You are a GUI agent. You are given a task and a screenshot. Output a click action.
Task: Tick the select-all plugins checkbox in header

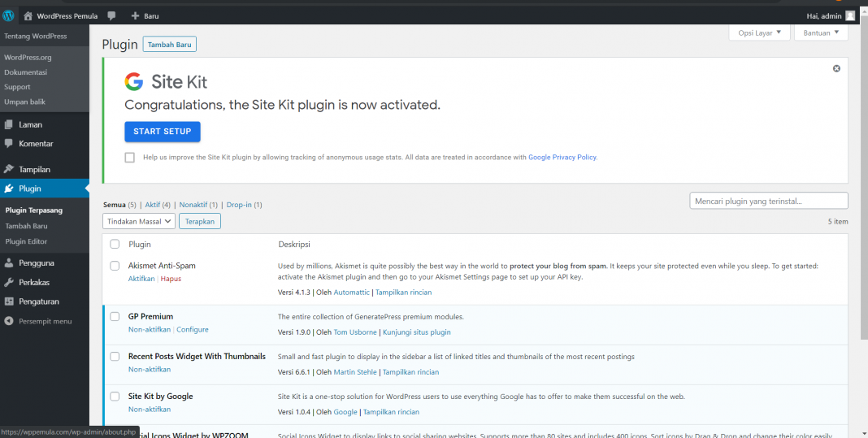coord(115,245)
